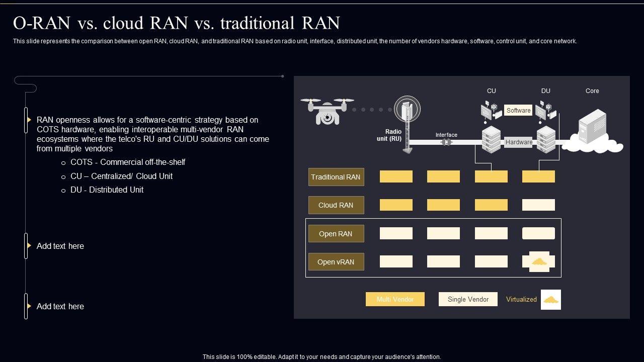This screenshot has width=644, height=362.
Task: Select 'COTS - Commercial off-the-shelf' line
Action: (x=128, y=162)
